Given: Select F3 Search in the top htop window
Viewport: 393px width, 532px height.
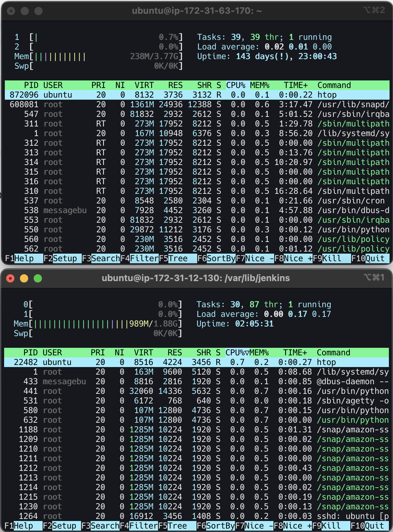Looking at the screenshot, I should (101, 258).
